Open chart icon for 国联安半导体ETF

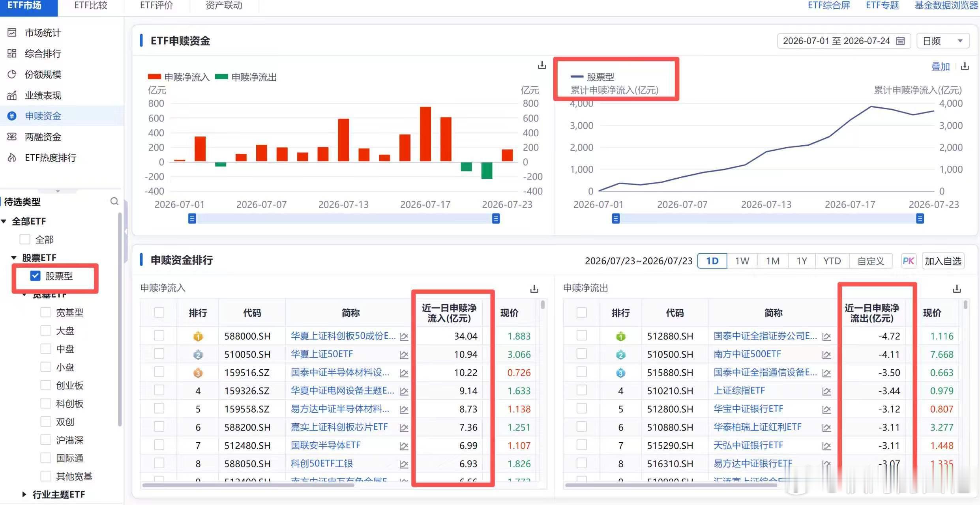tap(404, 446)
